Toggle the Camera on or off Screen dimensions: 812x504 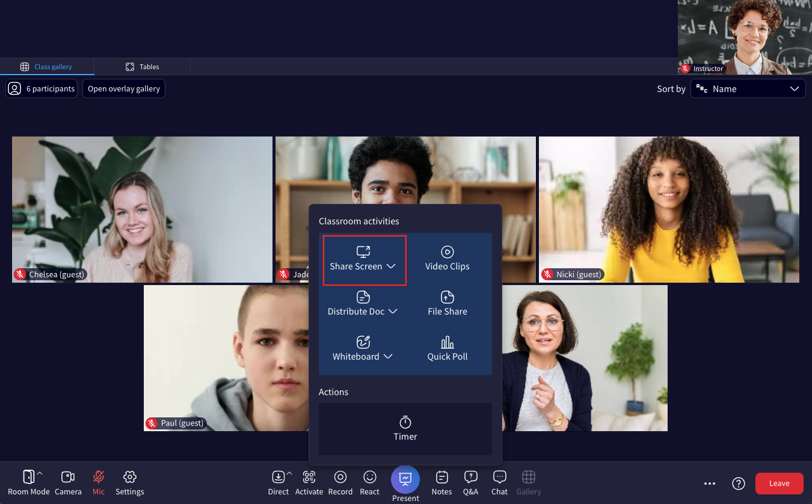68,483
